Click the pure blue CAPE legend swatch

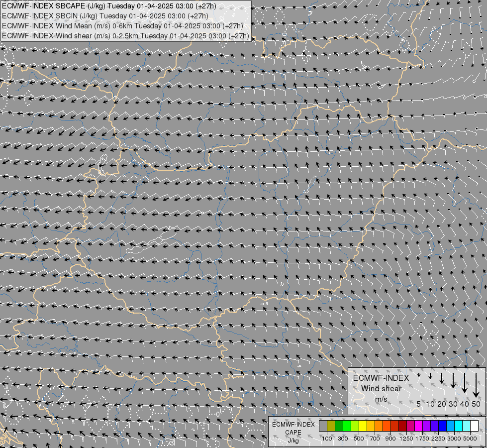443,426
